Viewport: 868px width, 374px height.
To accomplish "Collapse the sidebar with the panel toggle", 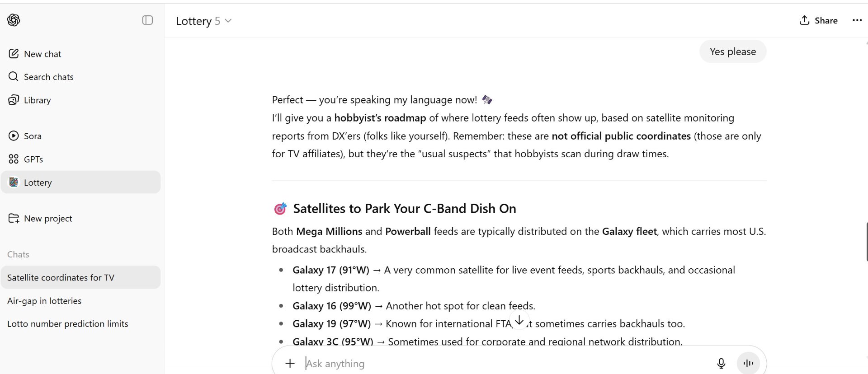I will 147,20.
